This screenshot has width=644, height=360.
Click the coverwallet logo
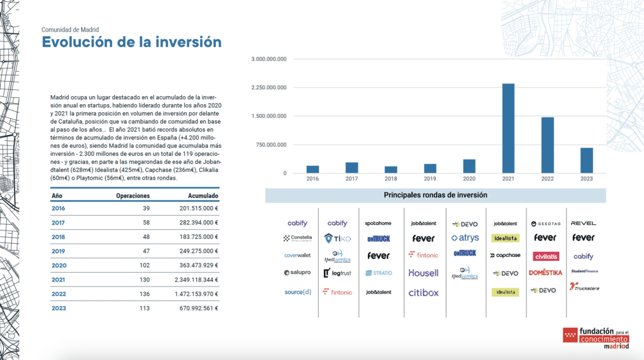click(x=297, y=255)
